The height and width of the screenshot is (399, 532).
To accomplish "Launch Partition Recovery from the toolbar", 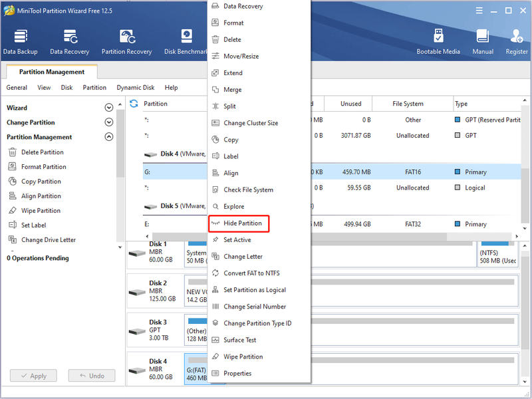I will 126,42.
